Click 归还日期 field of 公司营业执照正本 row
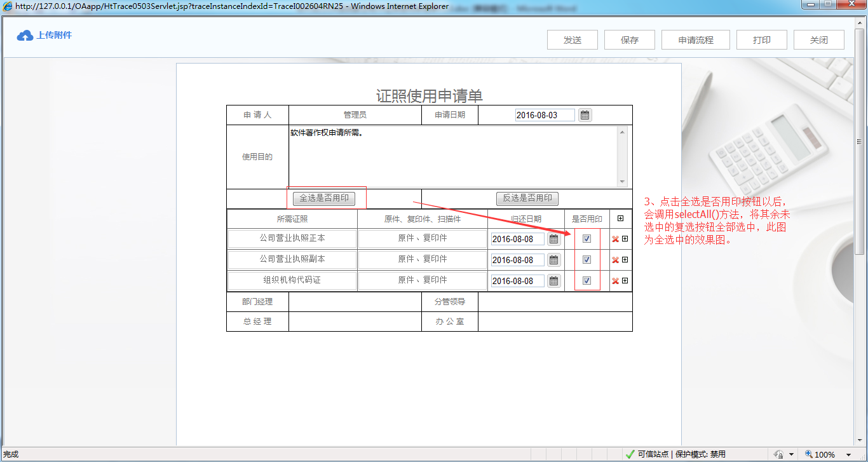Viewport: 868px width, 462px height. pos(517,239)
